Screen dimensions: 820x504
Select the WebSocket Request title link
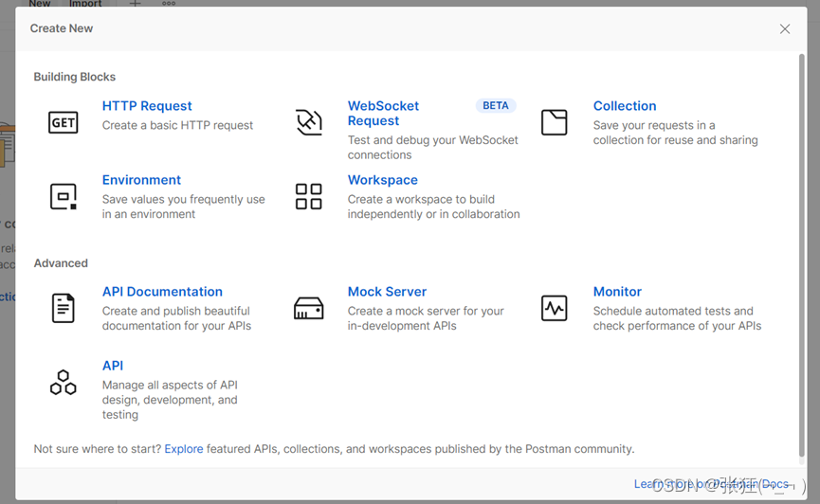(383, 114)
